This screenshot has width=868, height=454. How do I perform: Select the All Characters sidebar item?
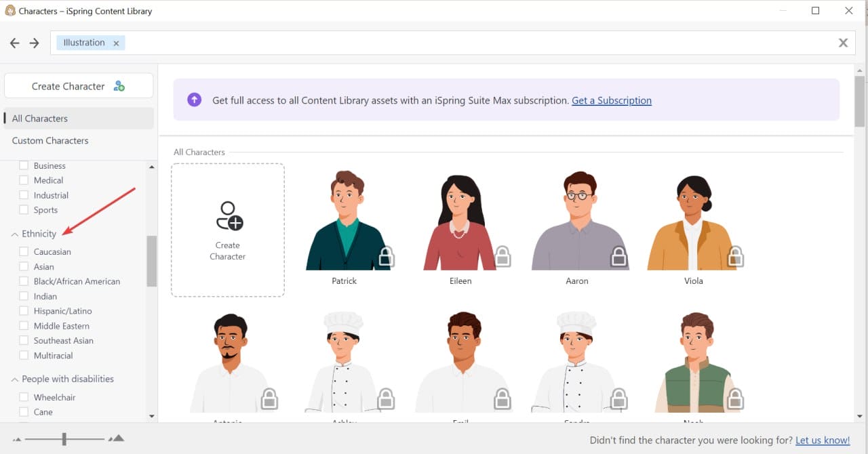pos(39,118)
